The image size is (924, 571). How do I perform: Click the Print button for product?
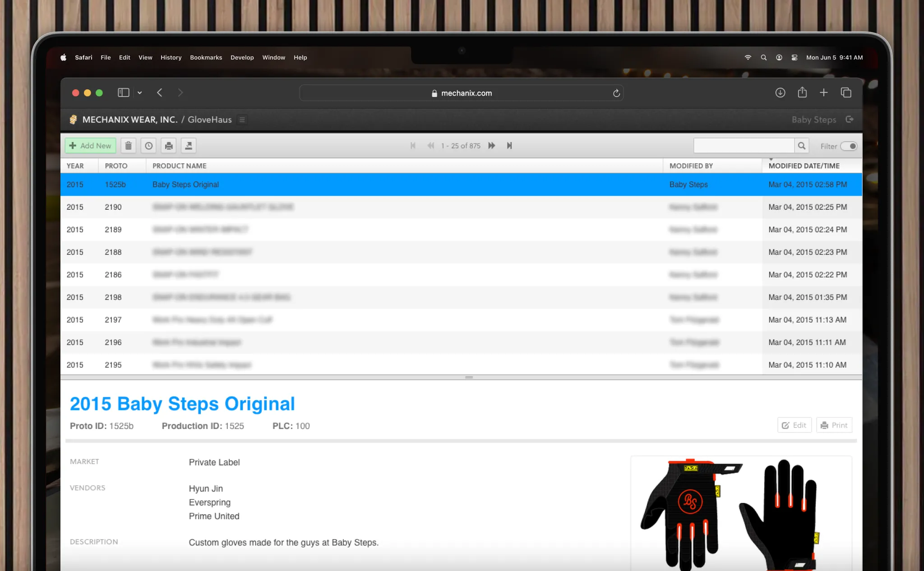point(834,425)
